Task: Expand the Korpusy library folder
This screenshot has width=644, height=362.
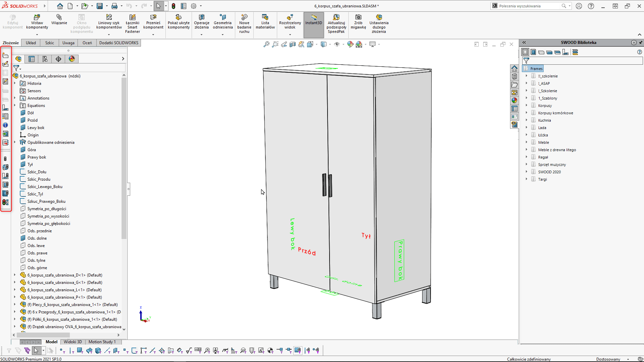Action: 527,106
